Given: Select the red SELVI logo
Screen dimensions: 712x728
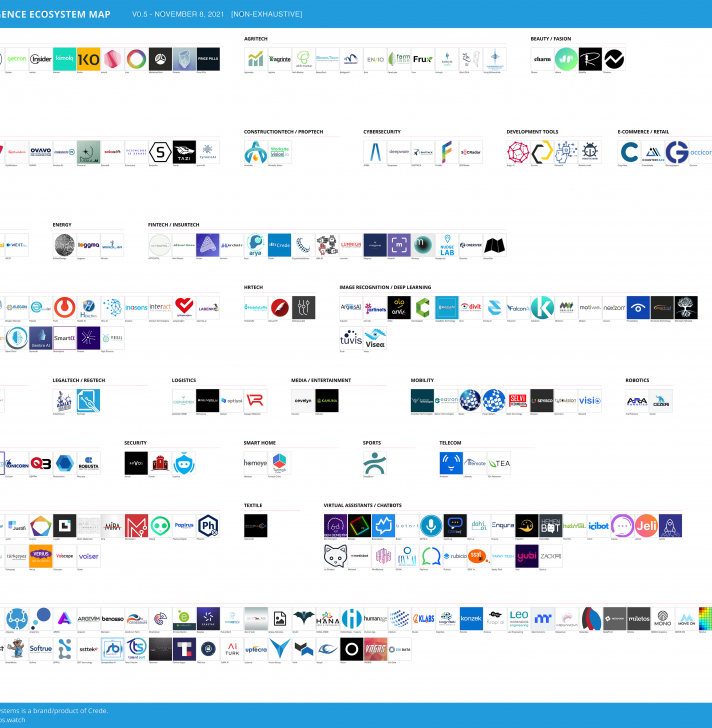Looking at the screenshot, I should [x=518, y=400].
